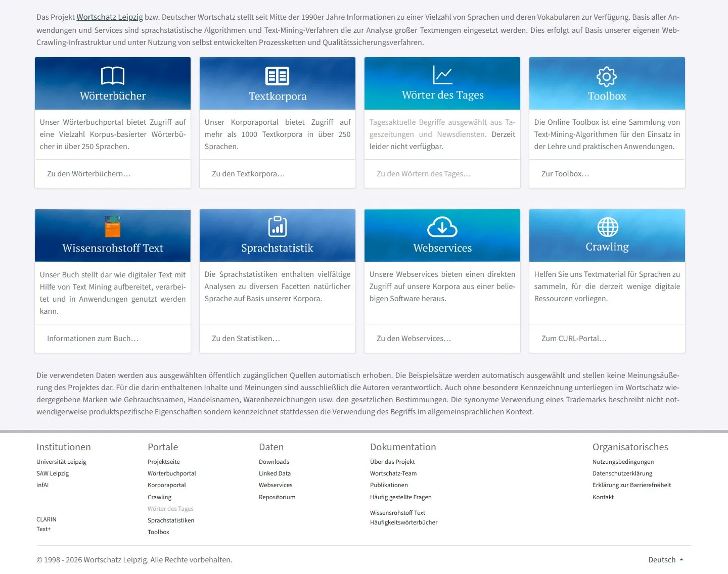The height and width of the screenshot is (574, 728).
Task: Open SAW Leipzig footer link
Action: [53, 473]
